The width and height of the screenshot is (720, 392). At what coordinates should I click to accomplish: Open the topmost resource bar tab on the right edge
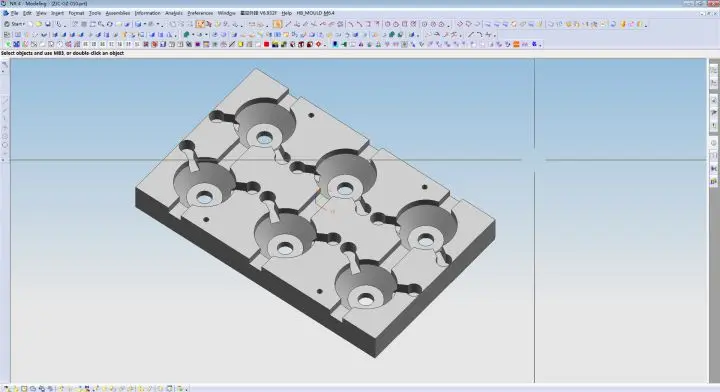coord(714,70)
